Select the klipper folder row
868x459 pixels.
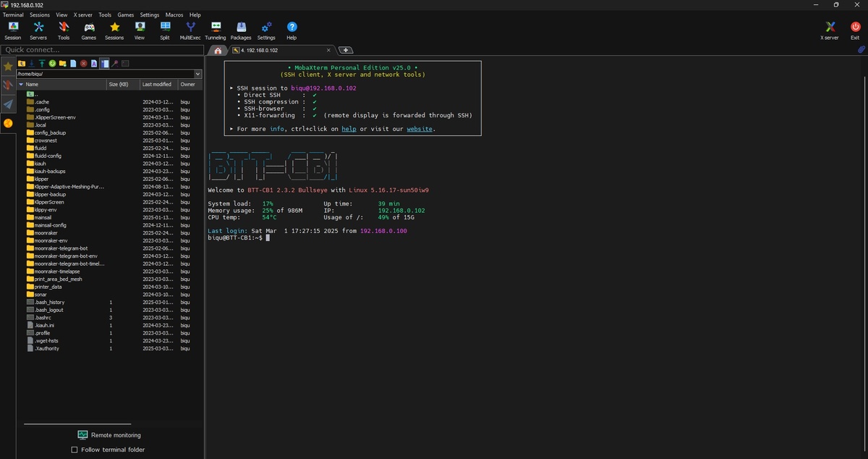pos(109,179)
